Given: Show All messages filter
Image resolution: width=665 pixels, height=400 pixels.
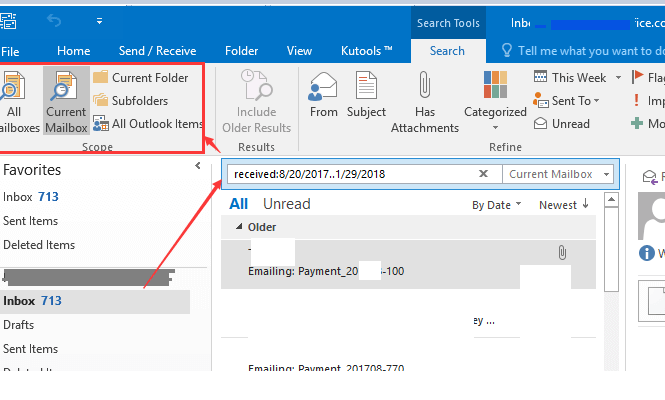Looking at the screenshot, I should (238, 204).
